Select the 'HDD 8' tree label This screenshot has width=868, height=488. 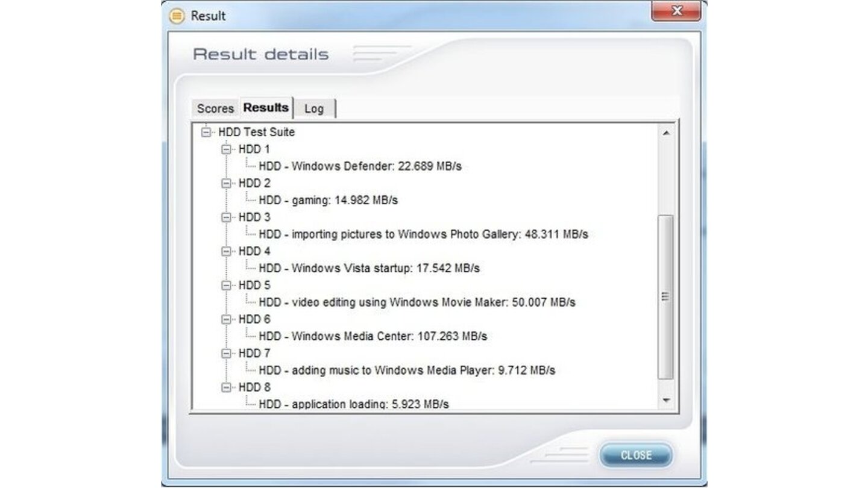tap(254, 387)
